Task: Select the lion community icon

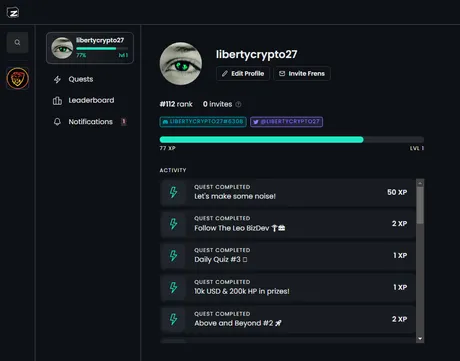Action: [x=18, y=78]
